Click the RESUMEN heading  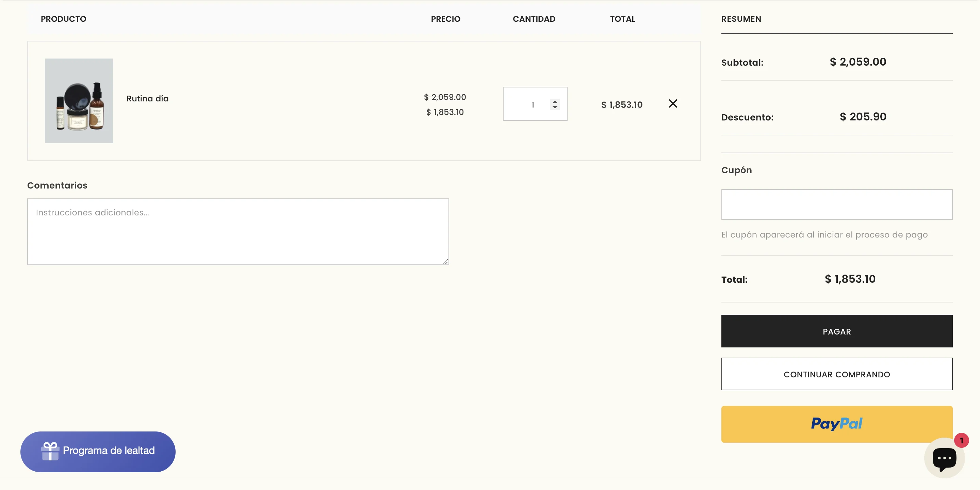tap(741, 19)
